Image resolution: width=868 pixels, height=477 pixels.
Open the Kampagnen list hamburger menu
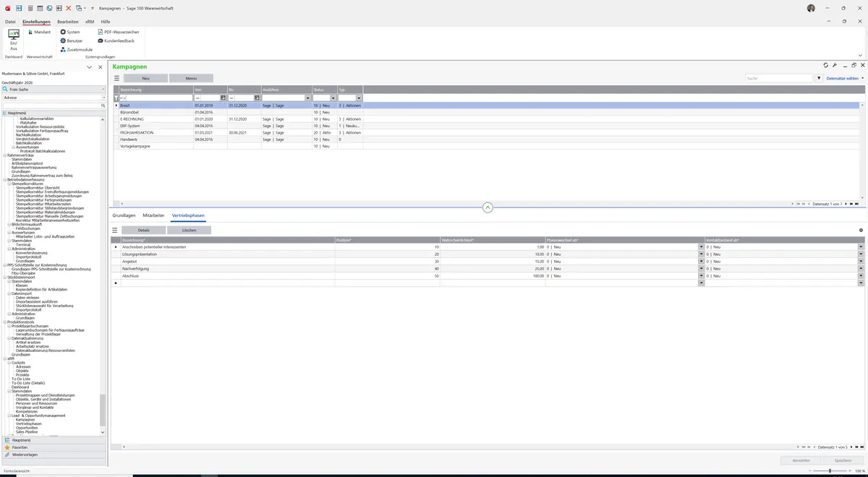coord(116,78)
